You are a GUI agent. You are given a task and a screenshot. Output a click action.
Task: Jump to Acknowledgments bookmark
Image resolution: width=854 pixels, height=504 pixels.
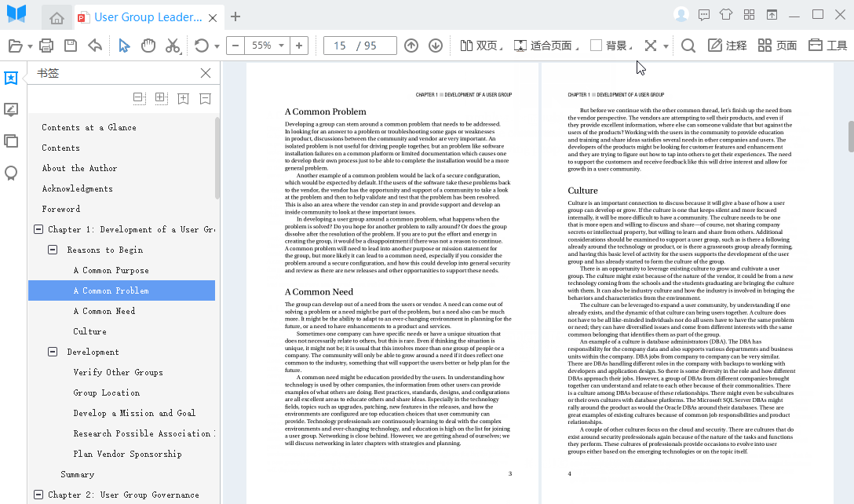coord(78,188)
